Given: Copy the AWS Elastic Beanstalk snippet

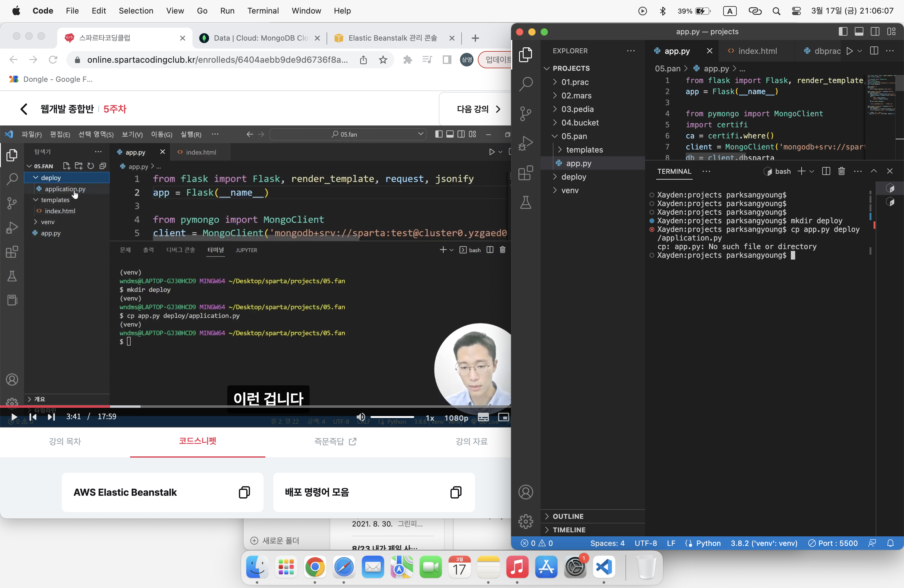Looking at the screenshot, I should 244,492.
